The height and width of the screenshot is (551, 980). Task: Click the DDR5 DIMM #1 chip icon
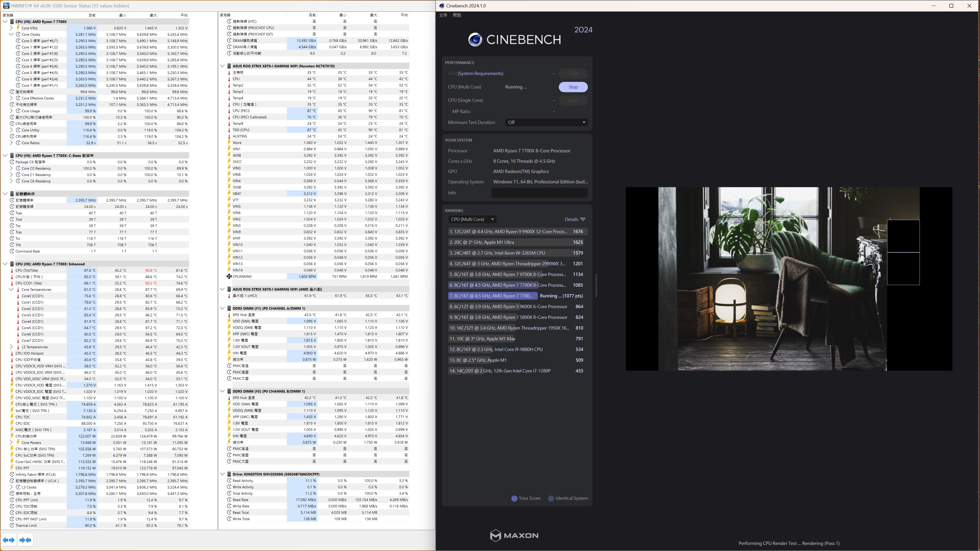pyautogui.click(x=229, y=308)
